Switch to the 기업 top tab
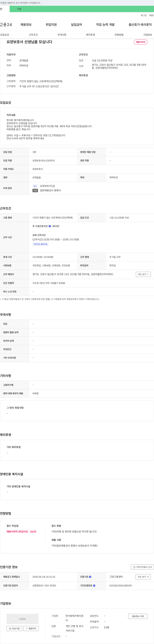 (19, 9)
